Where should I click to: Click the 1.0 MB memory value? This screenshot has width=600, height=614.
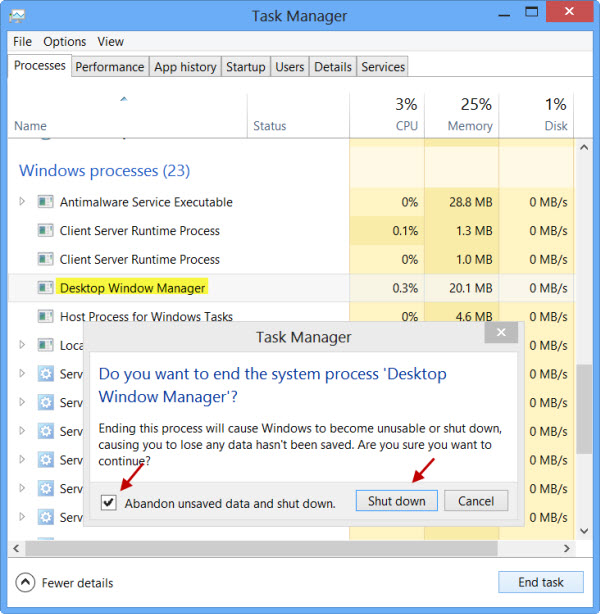(474, 259)
